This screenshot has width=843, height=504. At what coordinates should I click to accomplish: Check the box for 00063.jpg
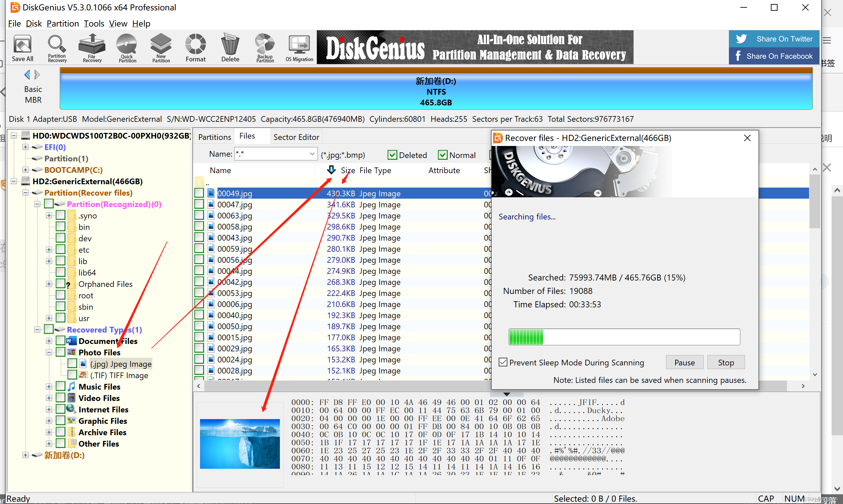[x=199, y=215]
